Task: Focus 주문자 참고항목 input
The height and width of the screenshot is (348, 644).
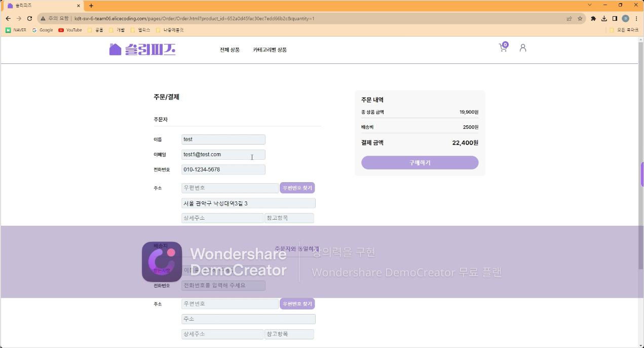Action: tap(289, 218)
